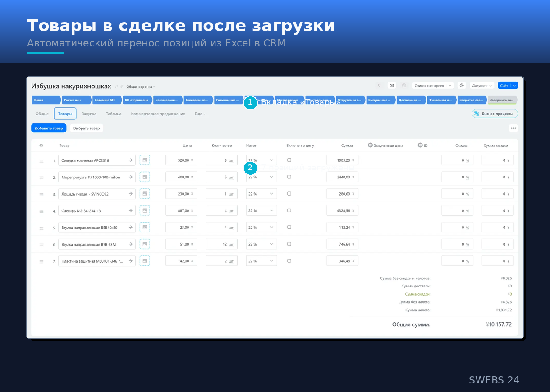Screen dimensions: 550x392
Task: Click the sum field 4328,56
Action: [x=342, y=210]
